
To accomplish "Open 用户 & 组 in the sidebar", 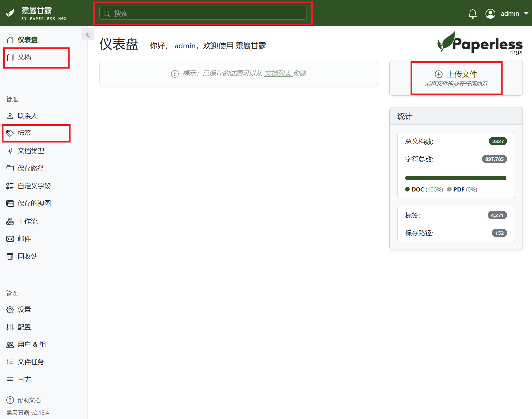I will coord(32,344).
